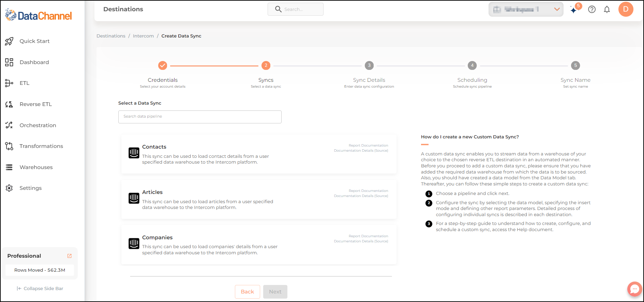Screen dimensions: 644x302
Task: Click the Syncs step label
Action: click(x=266, y=80)
